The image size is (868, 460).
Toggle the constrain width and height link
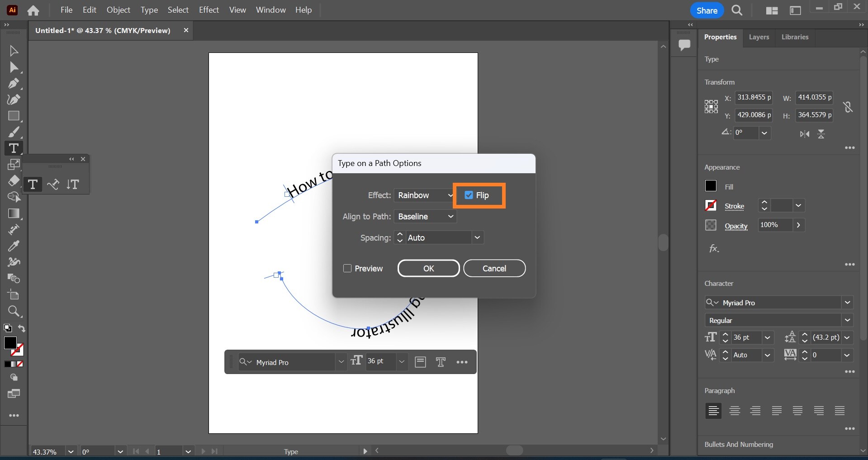[848, 107]
